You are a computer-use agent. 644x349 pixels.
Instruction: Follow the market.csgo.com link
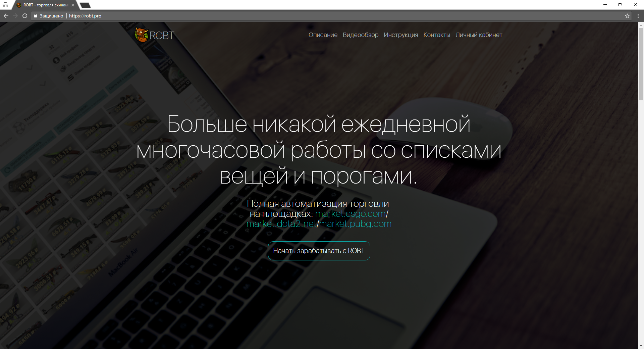[350, 214]
